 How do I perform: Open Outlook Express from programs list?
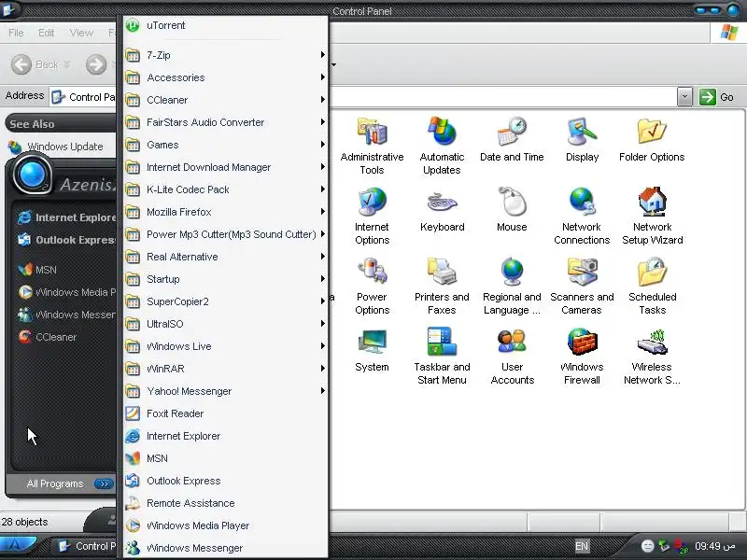(x=226, y=481)
